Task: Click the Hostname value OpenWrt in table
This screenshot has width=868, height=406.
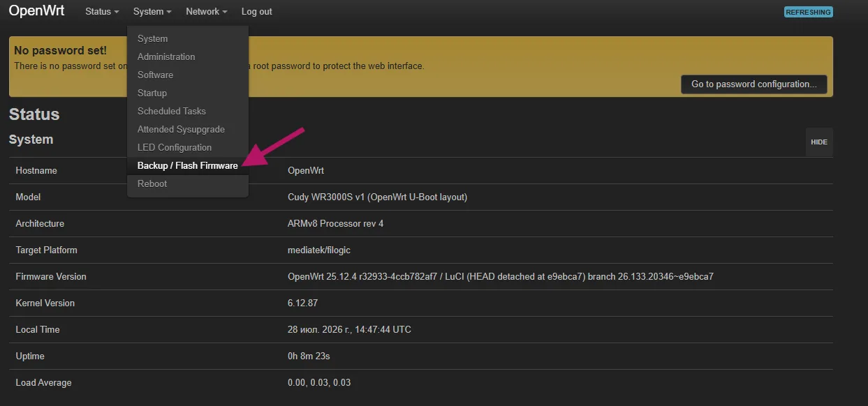Action: 306,171
